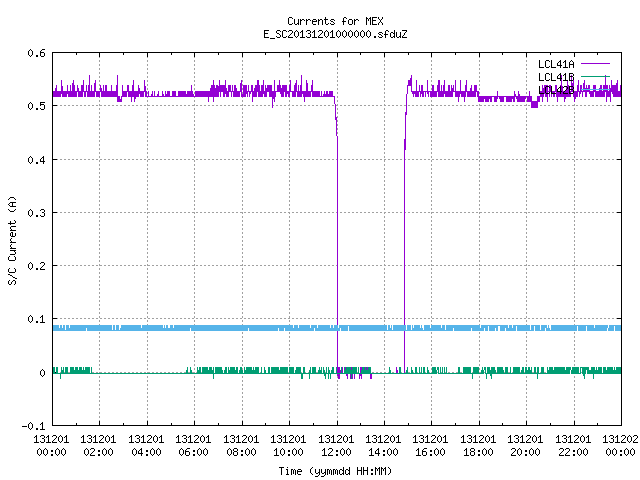This screenshot has width=640, height=480.
Task: Click the -0.1 y-axis tick label
Action: [x=33, y=426]
